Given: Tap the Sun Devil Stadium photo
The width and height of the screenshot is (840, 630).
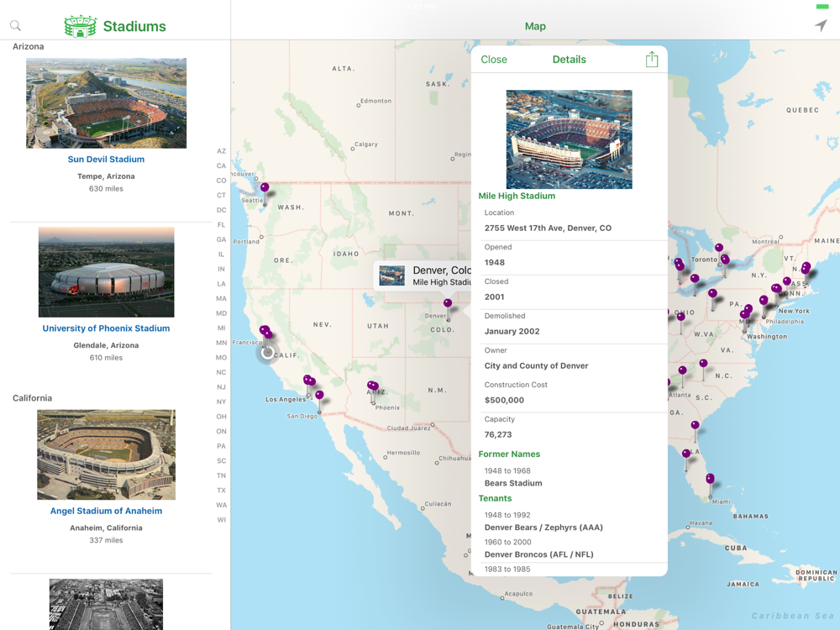Looking at the screenshot, I should coord(106,102).
